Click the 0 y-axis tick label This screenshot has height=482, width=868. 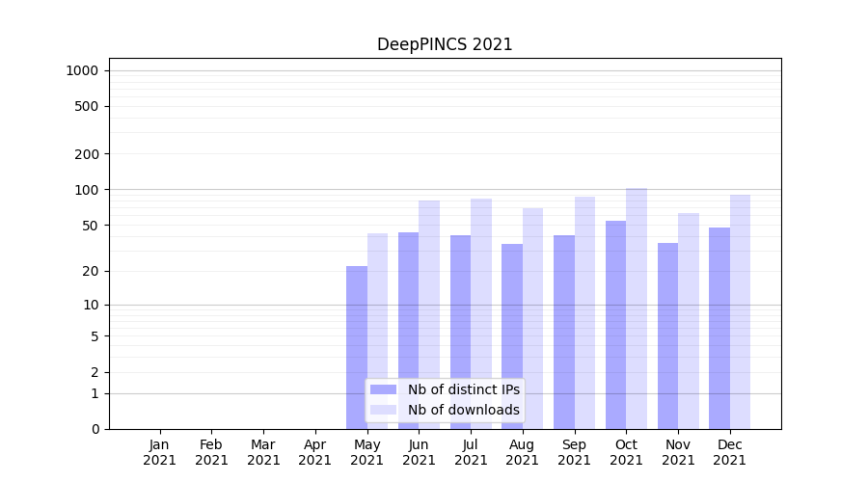point(95,429)
